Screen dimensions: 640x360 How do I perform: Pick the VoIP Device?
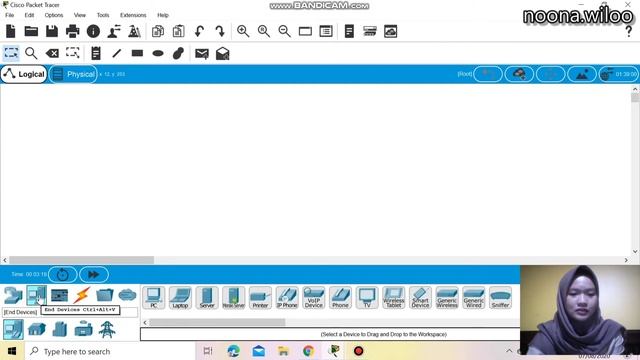click(313, 298)
